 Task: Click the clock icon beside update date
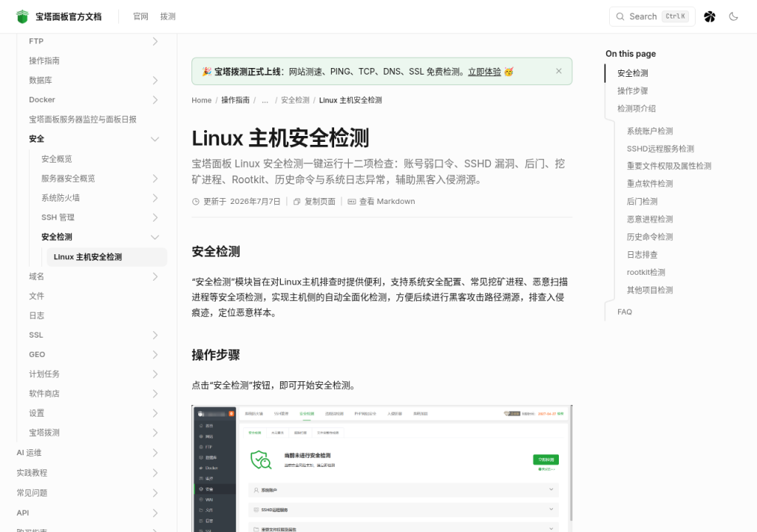point(195,201)
